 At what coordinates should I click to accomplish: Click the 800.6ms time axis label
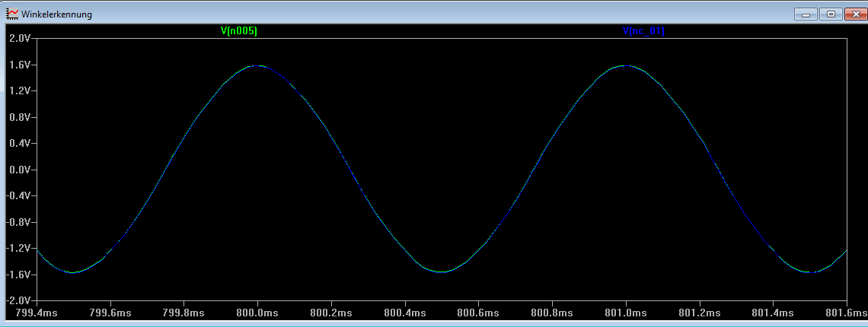click(x=478, y=313)
